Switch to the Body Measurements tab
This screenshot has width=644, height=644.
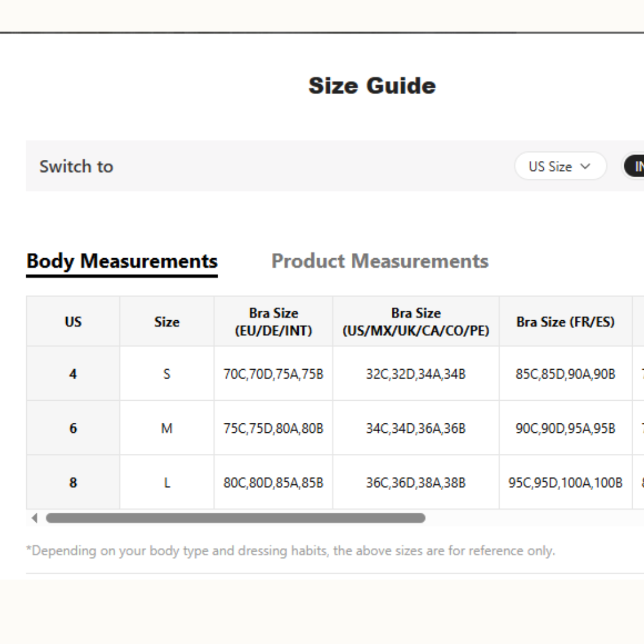tap(122, 261)
